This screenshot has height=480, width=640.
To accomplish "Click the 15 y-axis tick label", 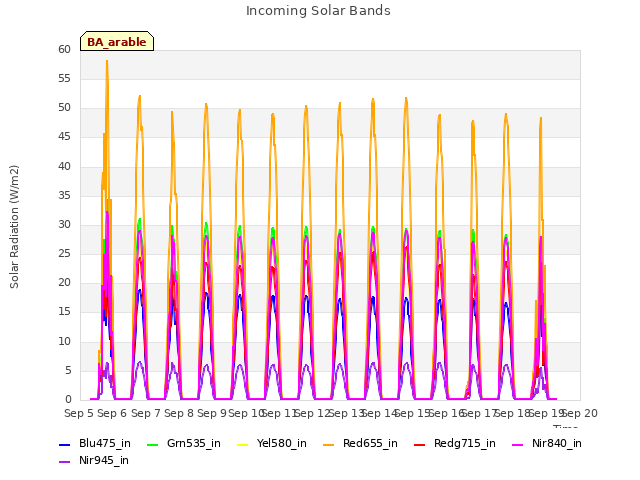I will coord(64,312).
